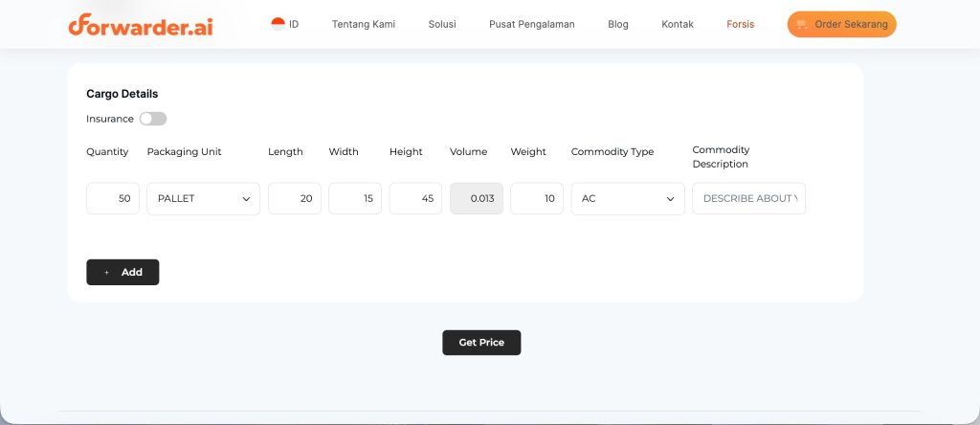Image resolution: width=980 pixels, height=425 pixels.
Task: Click the Insurance label text
Action: coord(110,119)
